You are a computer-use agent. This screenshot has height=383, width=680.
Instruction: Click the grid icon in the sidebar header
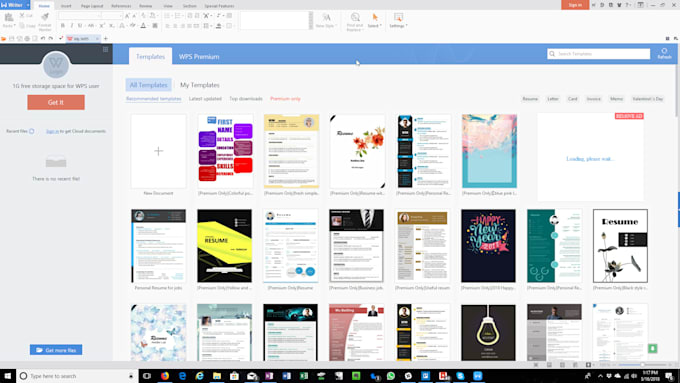point(105,49)
